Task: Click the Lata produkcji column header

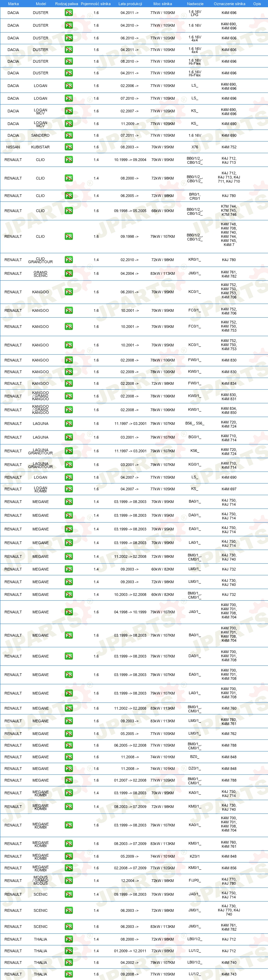Action: (130, 4)
